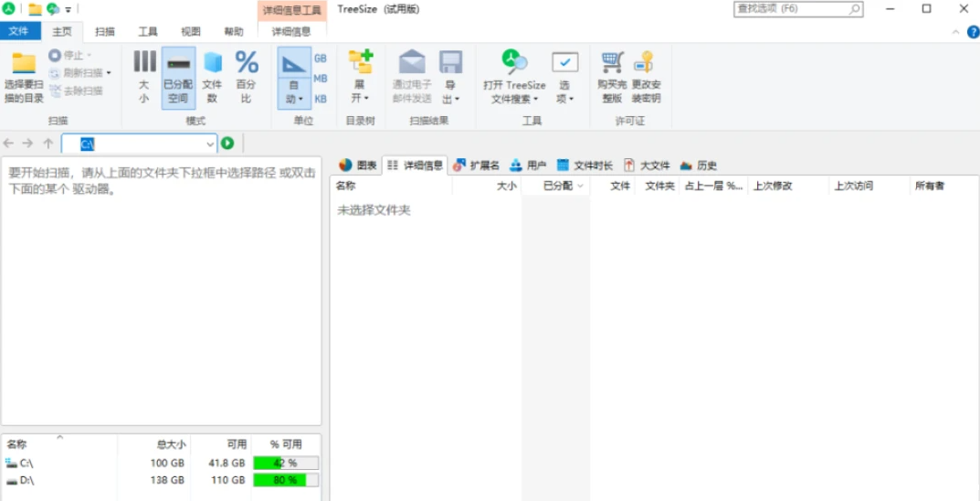Click the green start scan button

(227, 144)
